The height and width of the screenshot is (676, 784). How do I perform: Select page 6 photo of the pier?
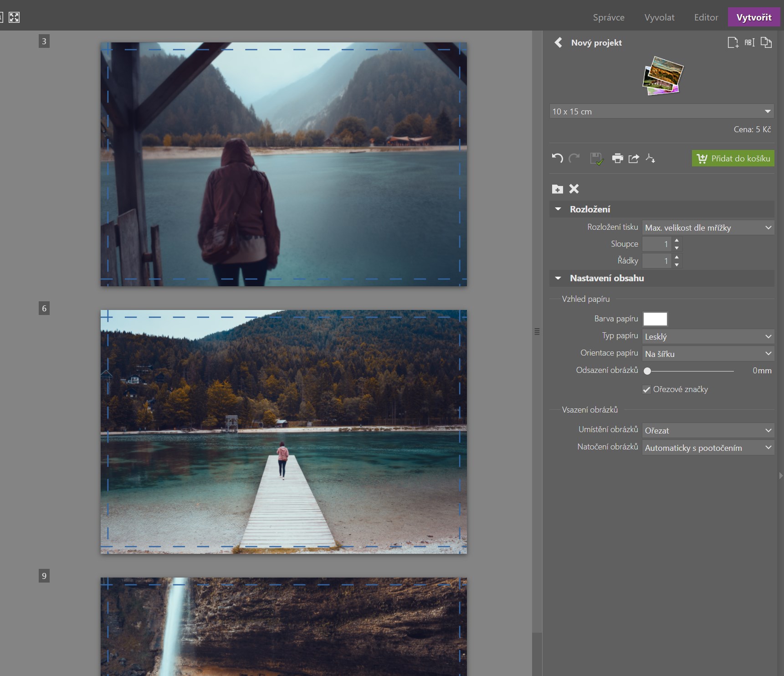[284, 432]
